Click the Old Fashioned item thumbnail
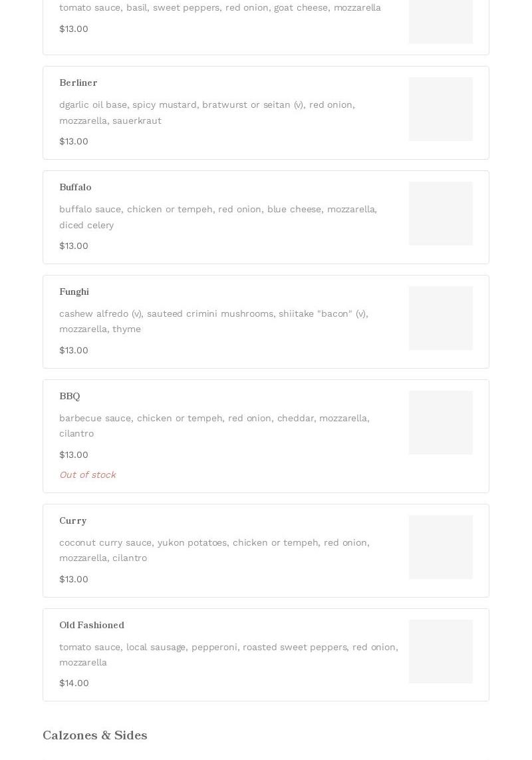The image size is (532, 760). point(440,651)
